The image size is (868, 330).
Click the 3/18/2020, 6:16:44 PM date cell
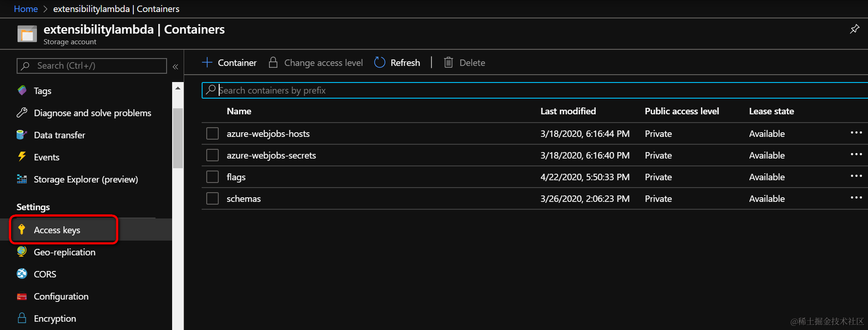tap(585, 134)
